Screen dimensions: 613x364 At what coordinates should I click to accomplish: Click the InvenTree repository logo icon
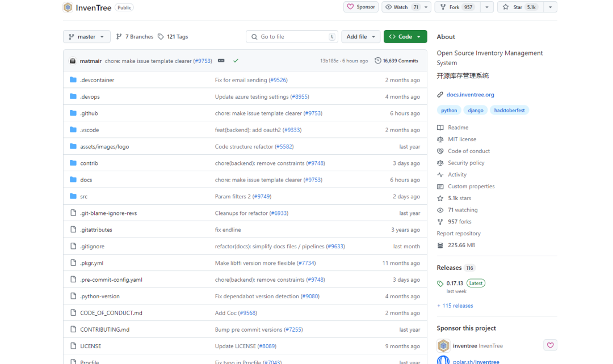[x=68, y=7]
